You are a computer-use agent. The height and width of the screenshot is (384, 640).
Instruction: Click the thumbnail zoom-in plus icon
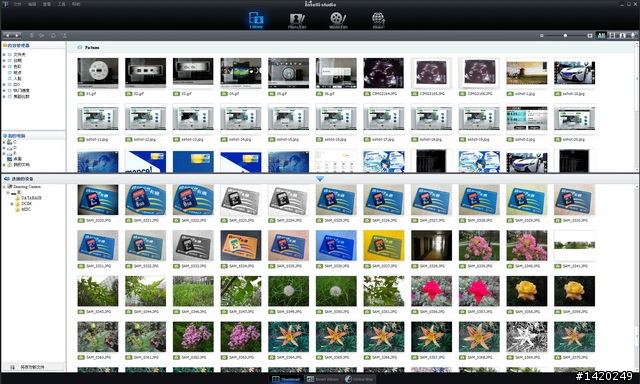point(590,36)
